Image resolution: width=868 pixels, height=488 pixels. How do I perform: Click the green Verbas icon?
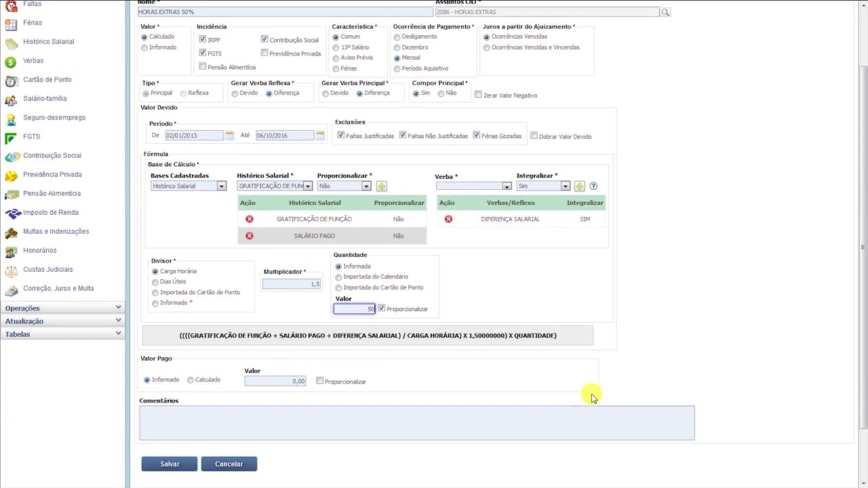click(11, 62)
